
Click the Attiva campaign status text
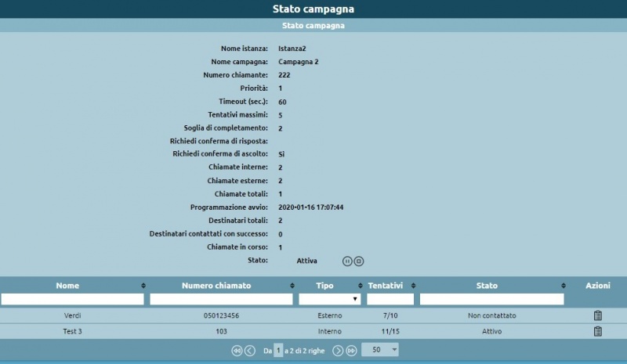[306, 261]
